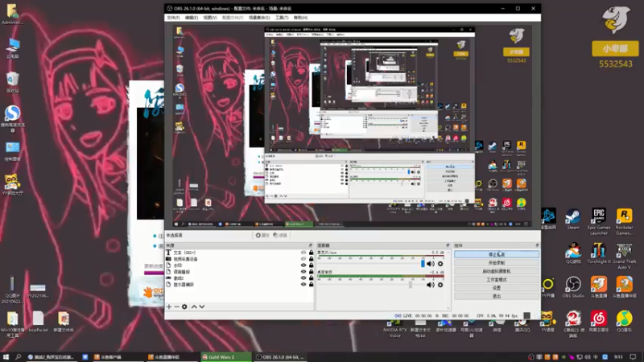Mute the 桌面音频 speaker icon
The height and width of the screenshot is (362, 644).
[431, 285]
